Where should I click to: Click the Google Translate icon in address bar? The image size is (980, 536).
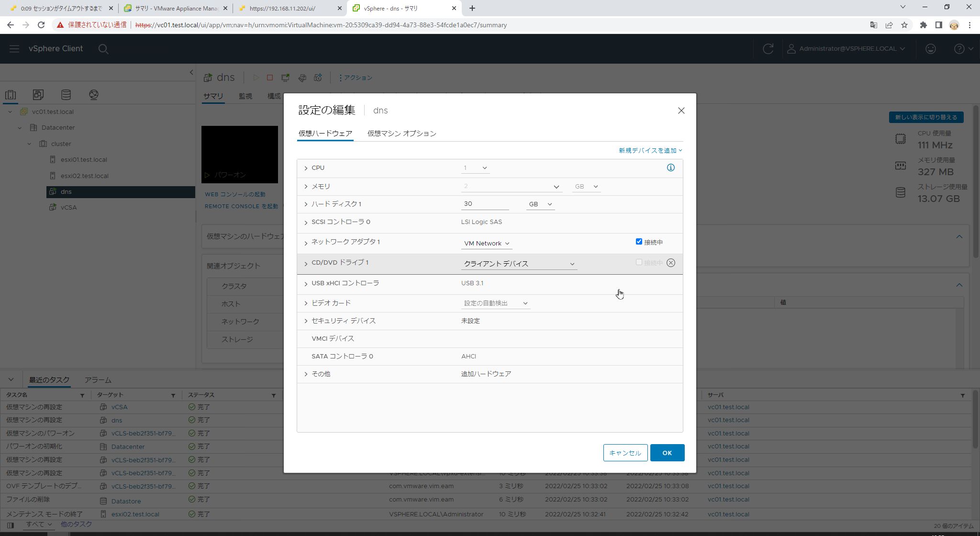[x=873, y=25]
